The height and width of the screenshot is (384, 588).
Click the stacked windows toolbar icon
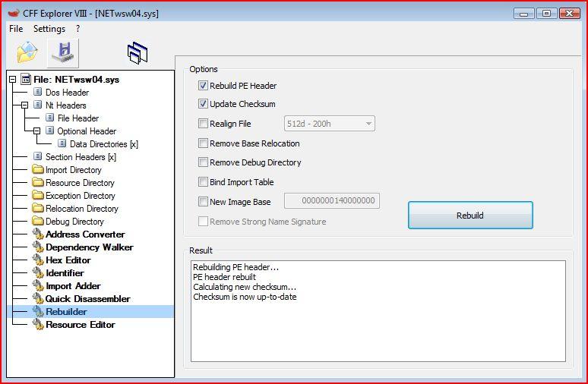[x=138, y=53]
